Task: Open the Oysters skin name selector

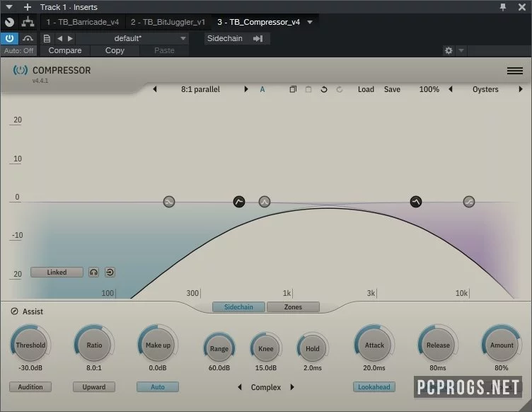Action: (485, 89)
